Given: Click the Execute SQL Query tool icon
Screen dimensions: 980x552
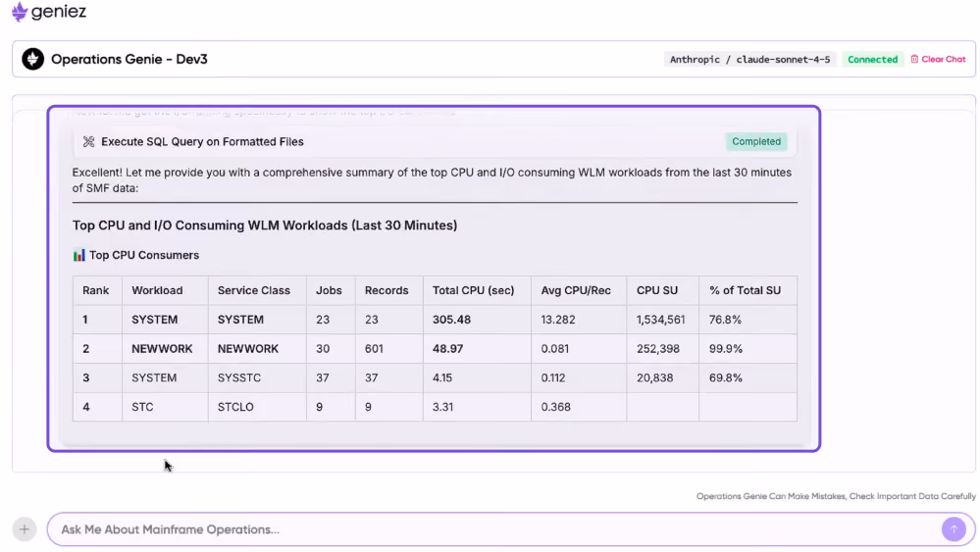Looking at the screenshot, I should point(88,142).
